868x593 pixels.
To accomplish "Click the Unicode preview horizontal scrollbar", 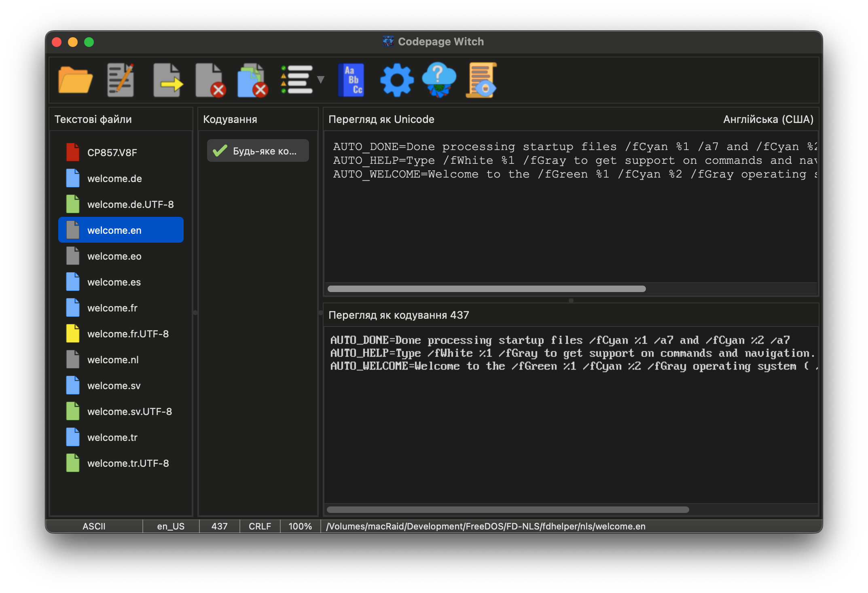I will tap(486, 289).
